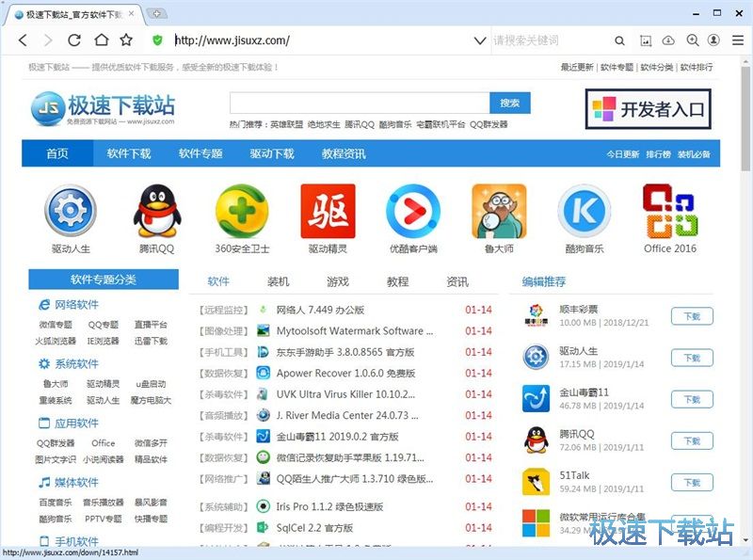Click the 51Talk icon in editor picks

536,482
